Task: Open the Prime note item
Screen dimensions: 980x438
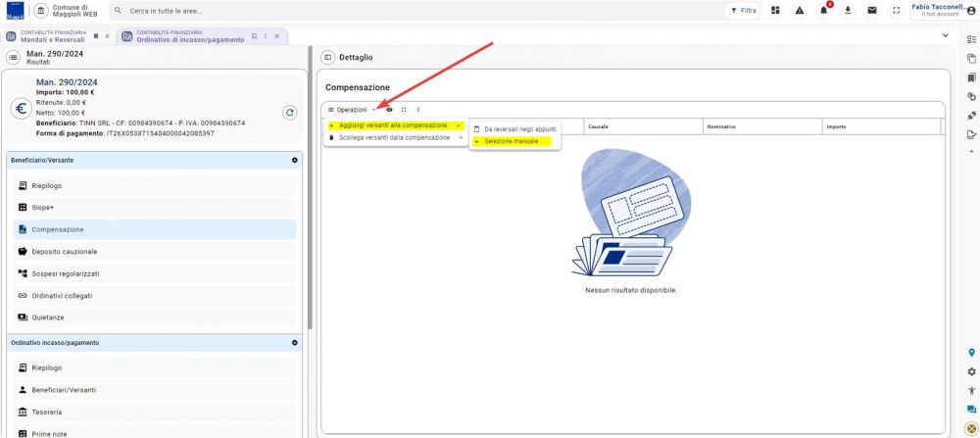Action: coord(155,434)
